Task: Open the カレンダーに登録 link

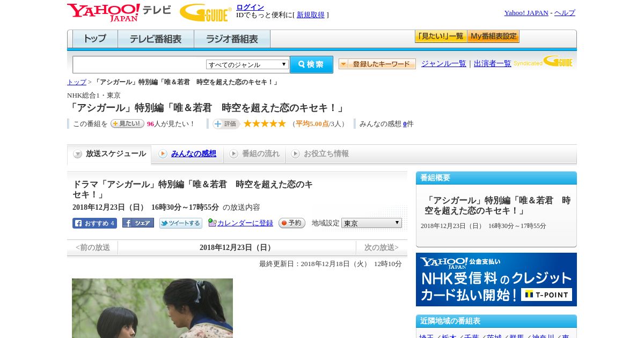Action: click(x=245, y=223)
